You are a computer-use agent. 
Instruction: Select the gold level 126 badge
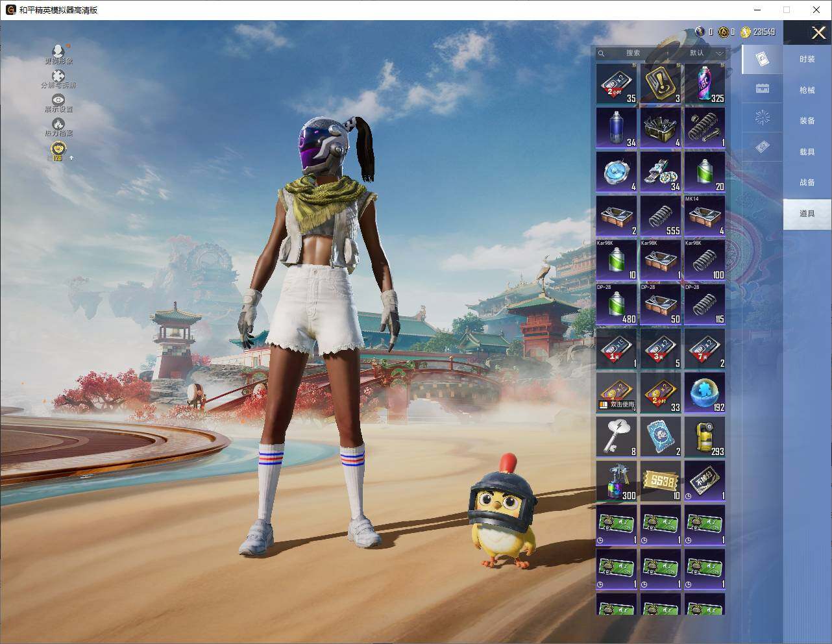[58, 150]
